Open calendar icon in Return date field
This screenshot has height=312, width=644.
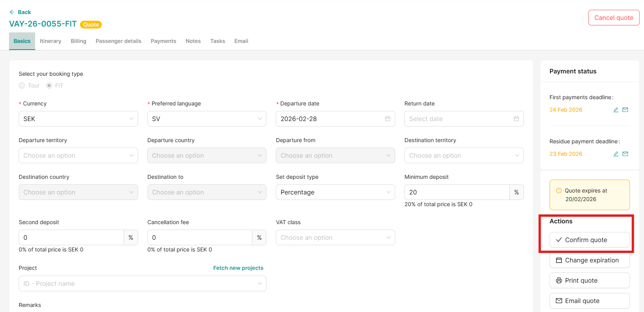[516, 119]
